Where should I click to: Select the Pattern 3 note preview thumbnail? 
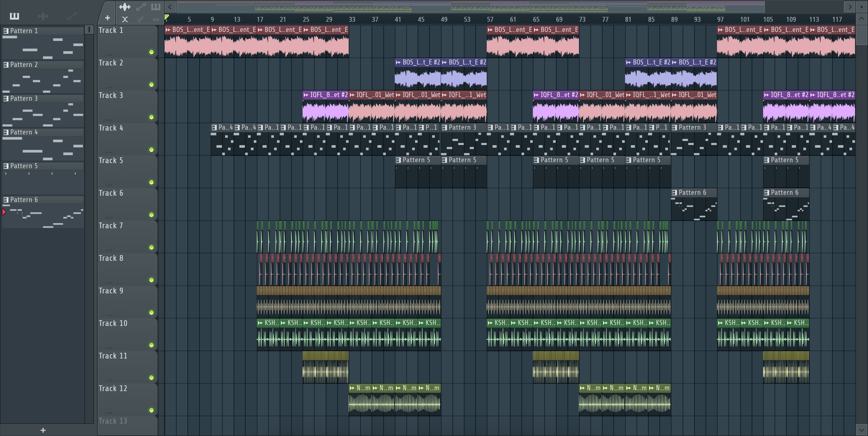pyautogui.click(x=43, y=114)
